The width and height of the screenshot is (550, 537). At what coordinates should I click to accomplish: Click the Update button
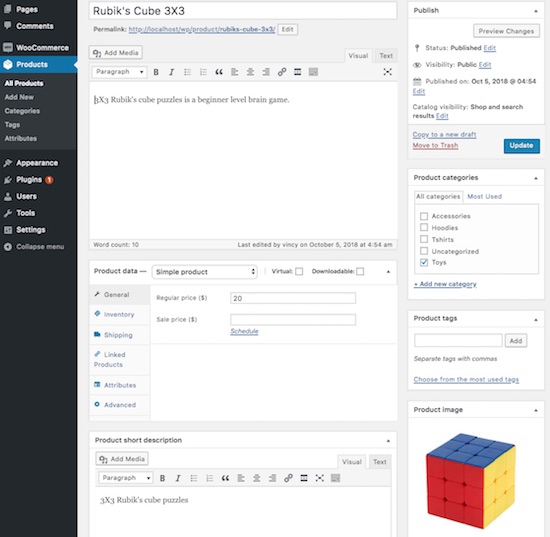(x=522, y=146)
